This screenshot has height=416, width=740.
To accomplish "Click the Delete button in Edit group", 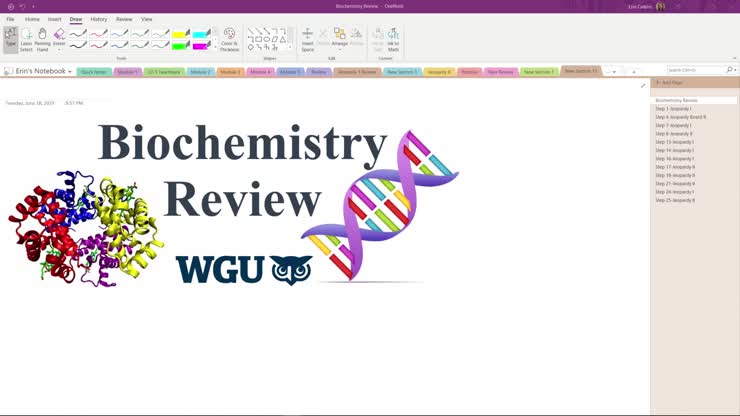I will pyautogui.click(x=323, y=37).
